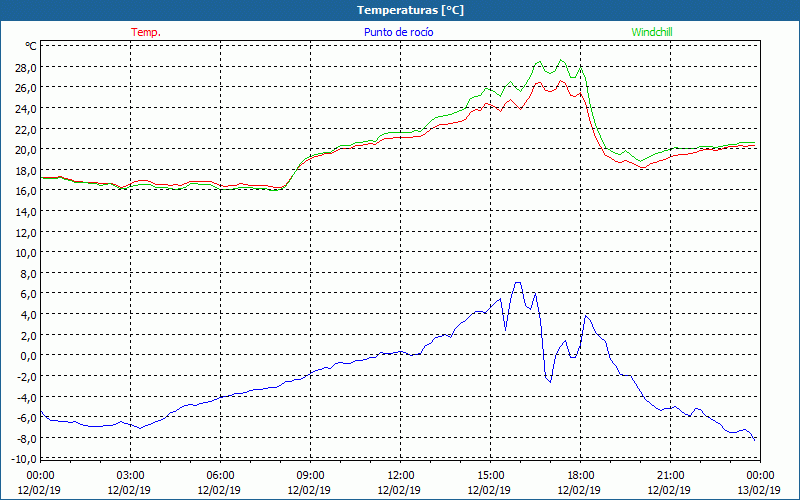Click the -8,0 value on the y-axis
The height and width of the screenshot is (500, 800).
(27, 438)
